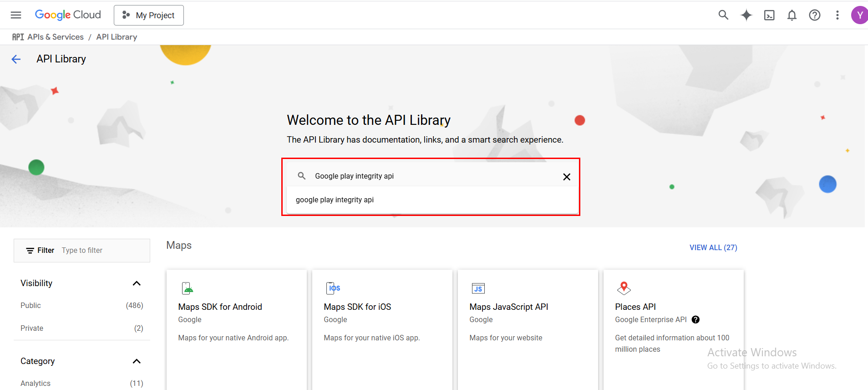Collapse the Visibility filter section
The width and height of the screenshot is (868, 390).
[136, 283]
